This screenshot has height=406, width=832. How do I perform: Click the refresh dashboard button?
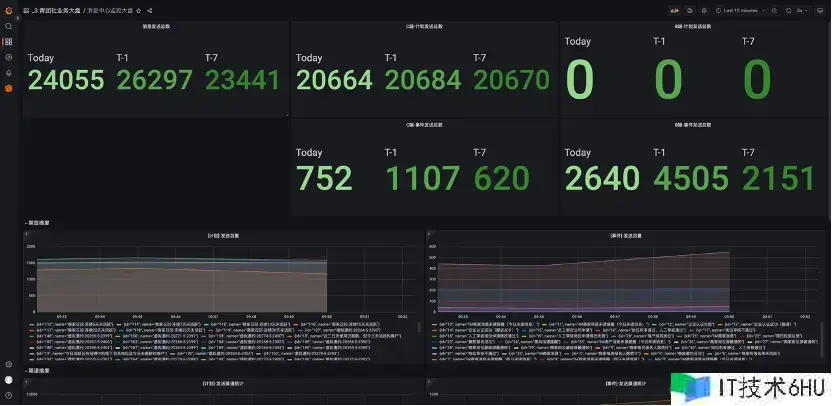788,10
